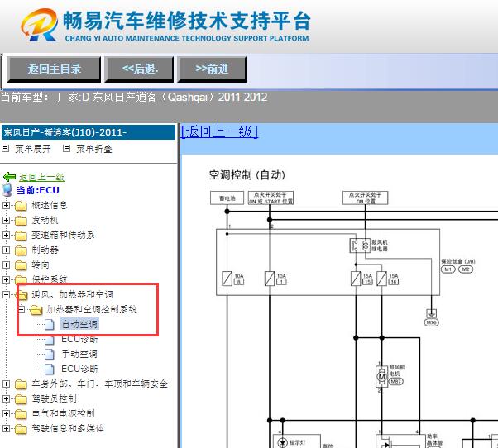Click the 当前:ECU computer icon

[x=7, y=190]
